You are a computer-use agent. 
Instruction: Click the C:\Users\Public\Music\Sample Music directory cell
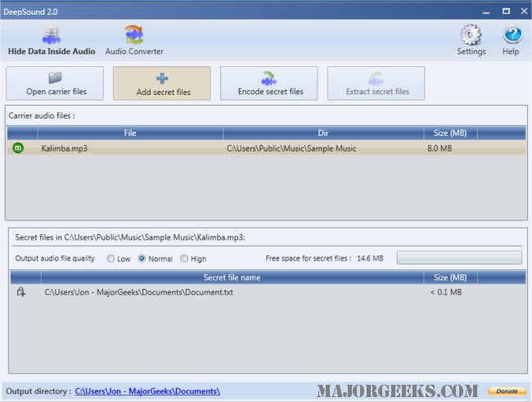(x=291, y=148)
